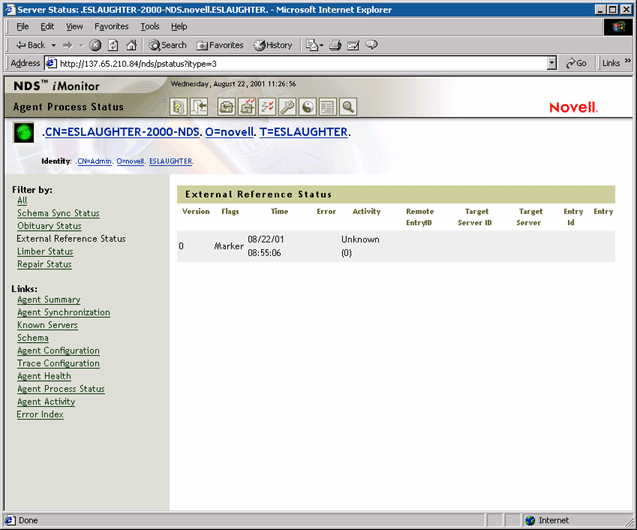
Task: Go to the browser Home page icon
Action: coord(131,45)
